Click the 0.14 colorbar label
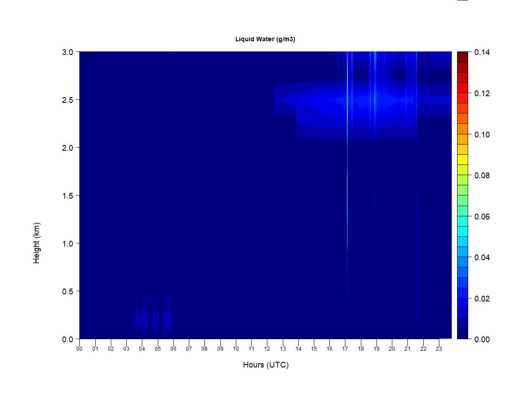The width and height of the screenshot is (532, 399). (x=482, y=52)
